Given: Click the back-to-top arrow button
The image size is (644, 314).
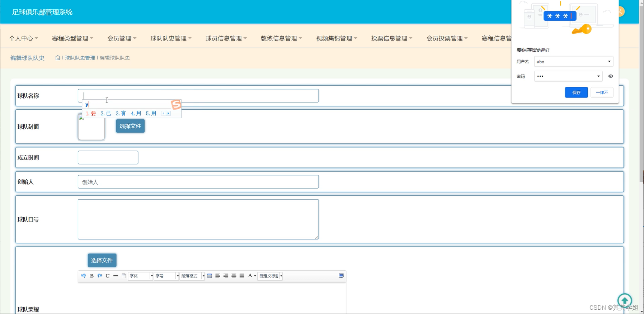Looking at the screenshot, I should coord(625,300).
